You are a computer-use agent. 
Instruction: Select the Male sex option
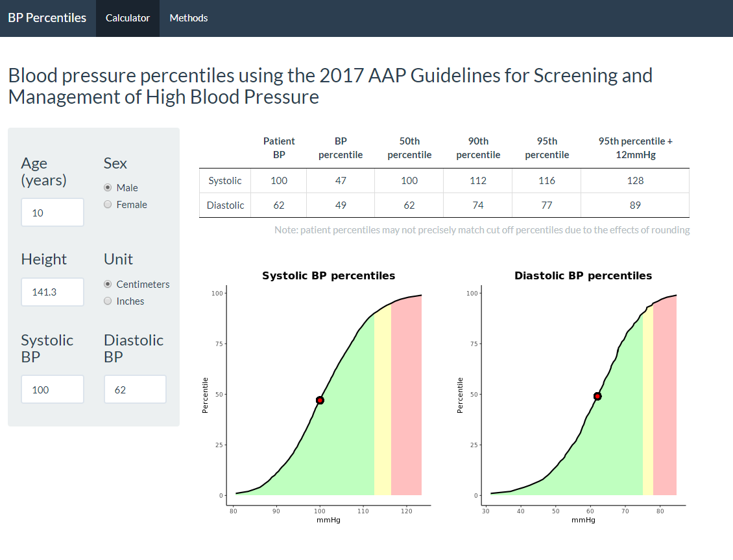point(108,188)
